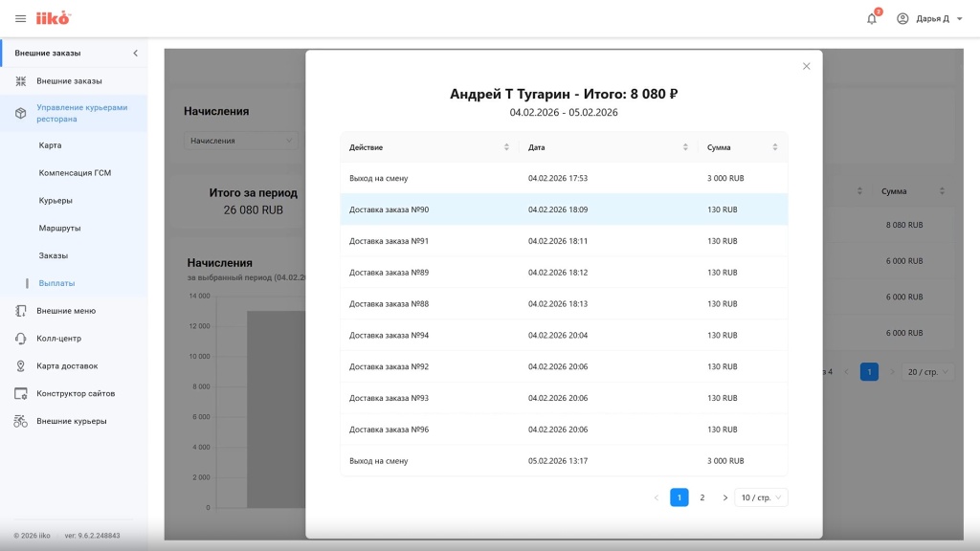The height and width of the screenshot is (551, 980).
Task: Open Заказы submenu item
Action: click(x=54, y=255)
